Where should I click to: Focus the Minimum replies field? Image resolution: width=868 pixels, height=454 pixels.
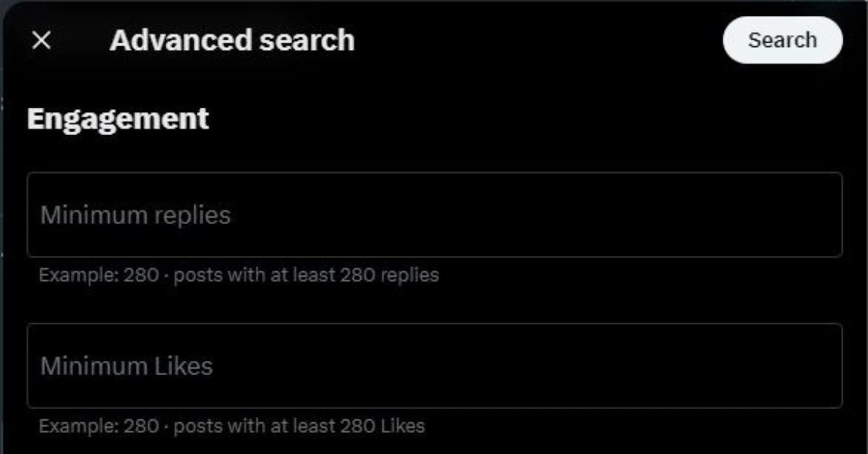click(434, 215)
